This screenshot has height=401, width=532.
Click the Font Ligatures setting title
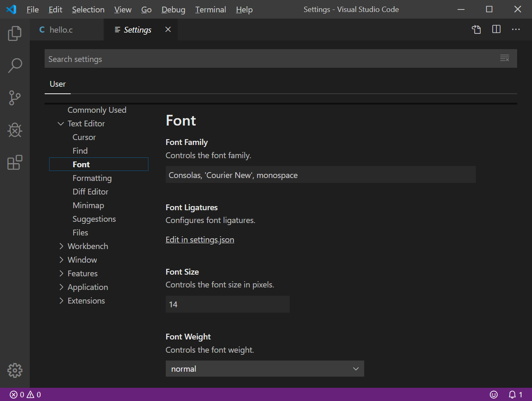pyautogui.click(x=192, y=207)
